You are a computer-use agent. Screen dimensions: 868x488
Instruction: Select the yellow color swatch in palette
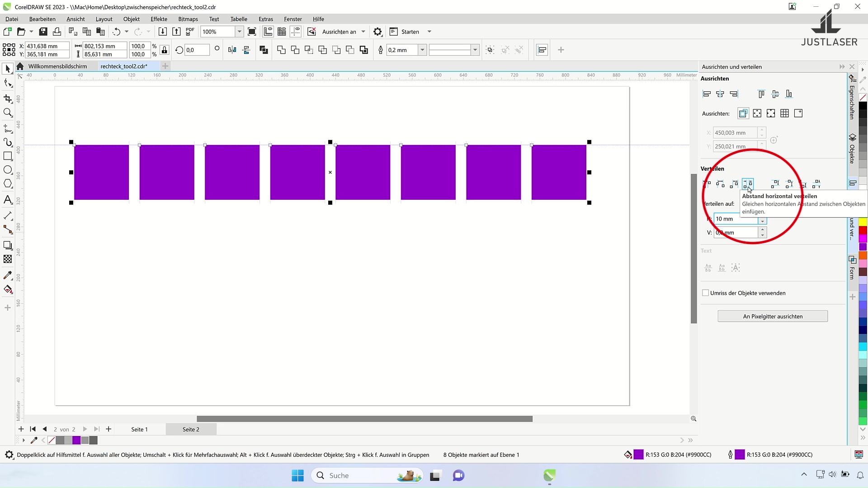(x=863, y=222)
